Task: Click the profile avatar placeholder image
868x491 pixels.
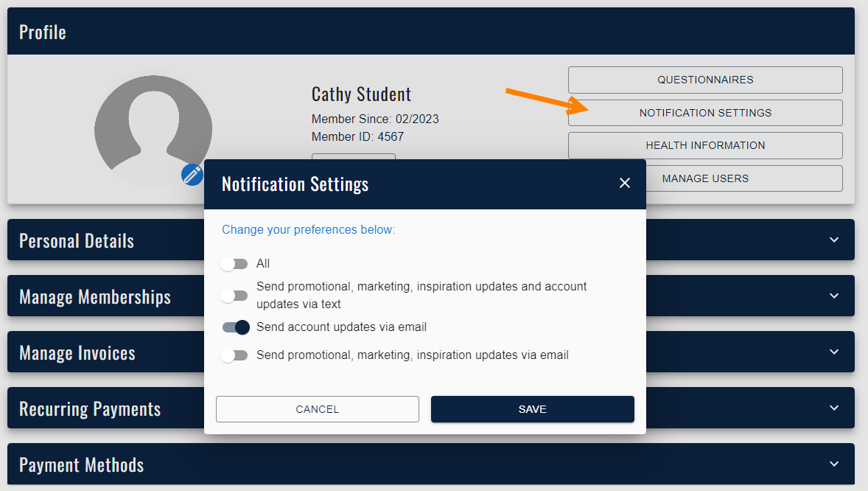Action: click(x=153, y=127)
